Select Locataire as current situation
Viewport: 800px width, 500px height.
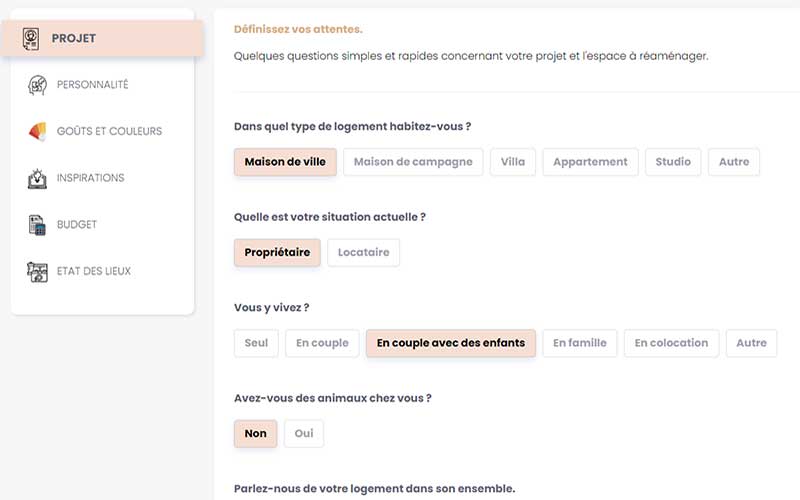pyautogui.click(x=363, y=253)
